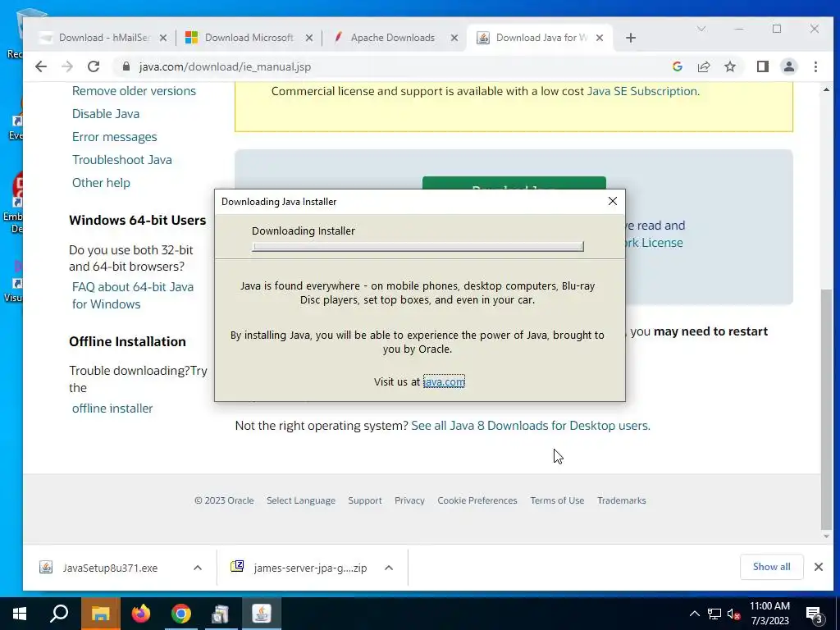Close the Downloading Java Installer dialog

tap(612, 201)
